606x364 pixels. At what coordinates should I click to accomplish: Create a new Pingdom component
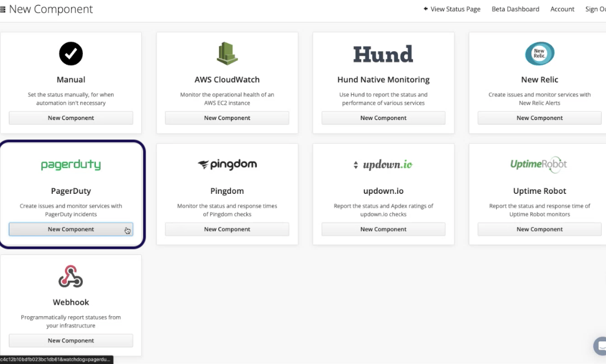click(x=227, y=229)
